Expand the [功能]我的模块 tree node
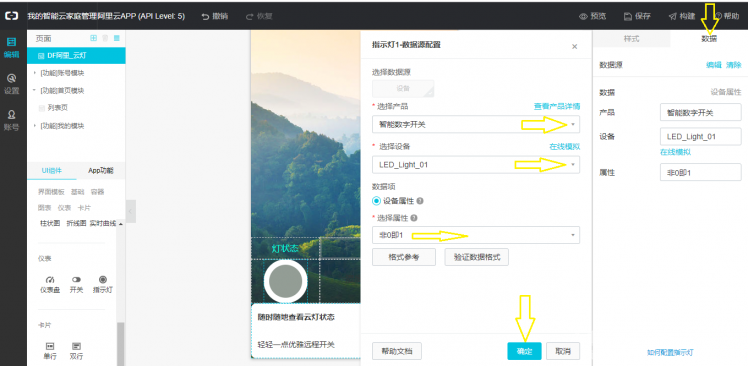748x366 pixels. pos(34,125)
